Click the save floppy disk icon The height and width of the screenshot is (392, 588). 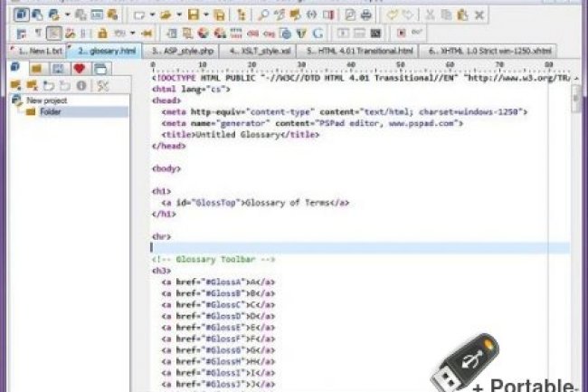tap(194, 15)
